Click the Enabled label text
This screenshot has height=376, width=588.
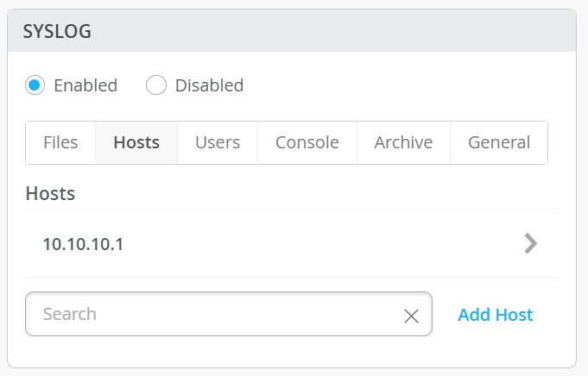(85, 85)
